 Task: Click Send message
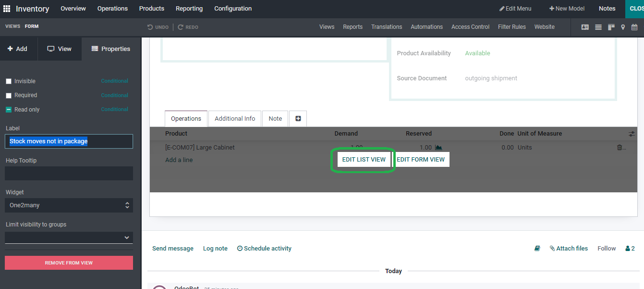tap(173, 249)
